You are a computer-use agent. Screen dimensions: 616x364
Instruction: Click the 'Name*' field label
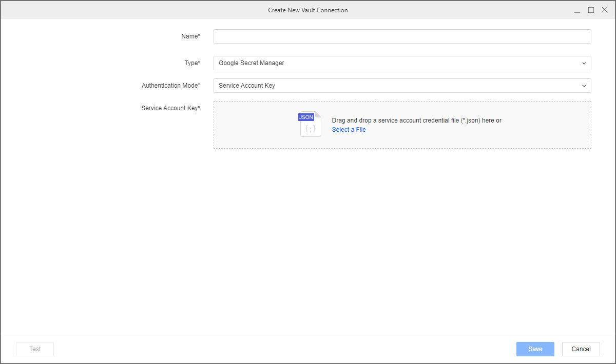[x=190, y=36]
